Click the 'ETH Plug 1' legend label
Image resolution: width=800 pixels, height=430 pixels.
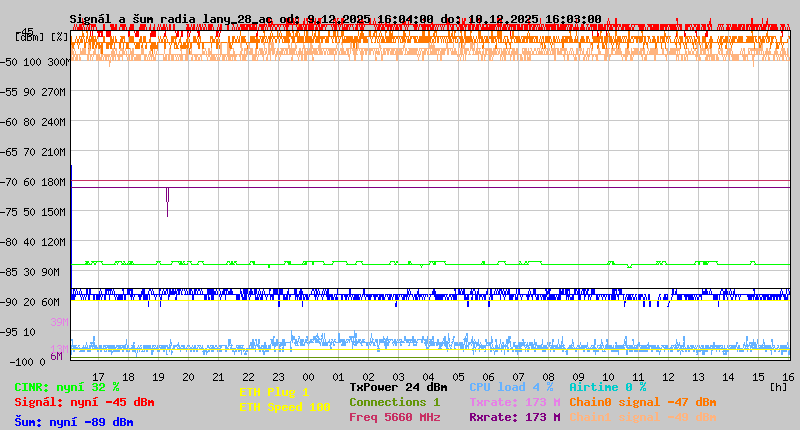pyautogui.click(x=274, y=392)
